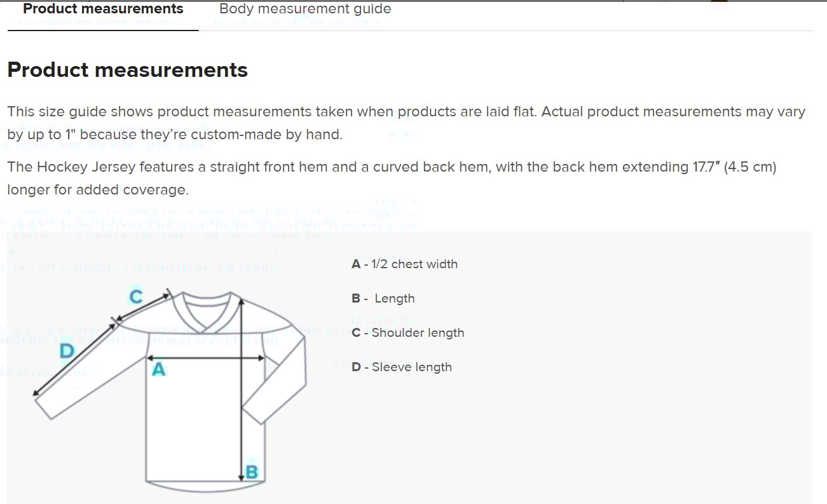Click the teal letter C marker on diagram
The width and height of the screenshot is (827, 504).
coord(135,296)
